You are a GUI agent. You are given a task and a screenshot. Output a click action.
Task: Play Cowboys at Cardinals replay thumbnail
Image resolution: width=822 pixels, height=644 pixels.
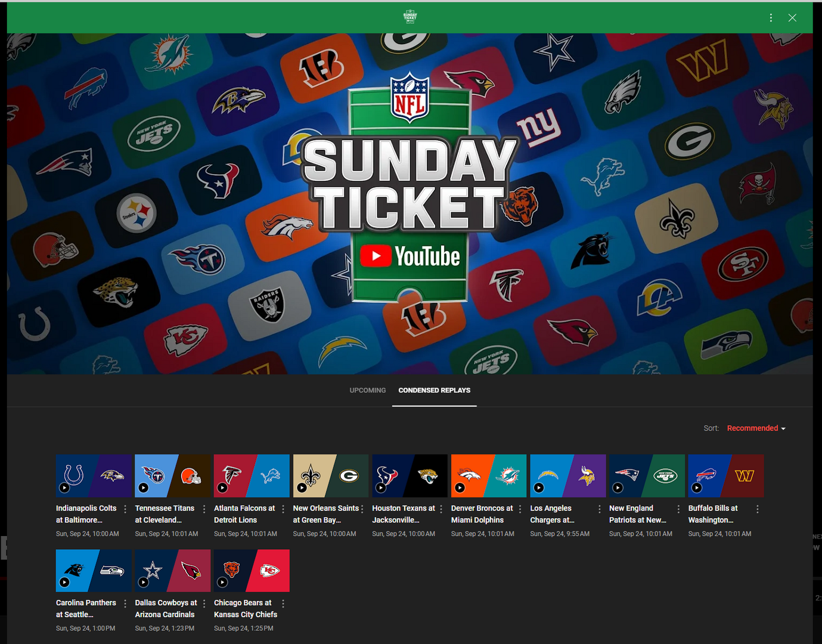pos(173,571)
